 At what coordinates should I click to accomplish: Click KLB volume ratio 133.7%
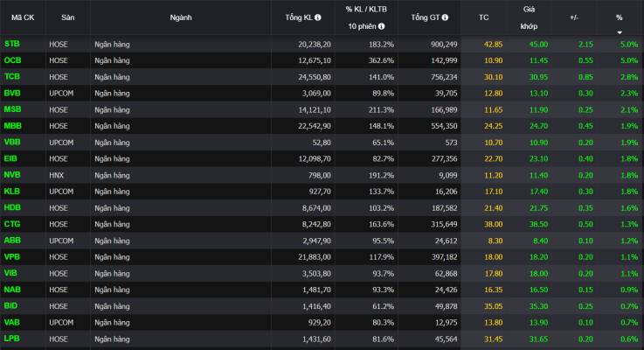(381, 192)
